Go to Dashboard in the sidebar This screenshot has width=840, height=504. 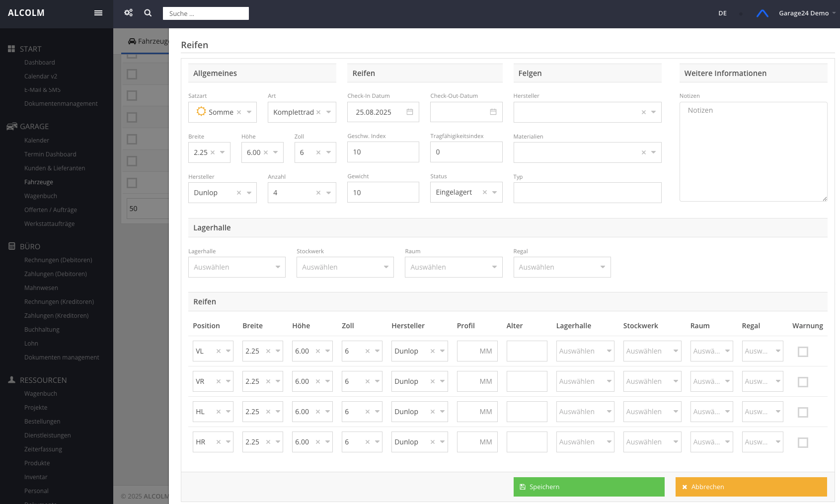pyautogui.click(x=40, y=63)
